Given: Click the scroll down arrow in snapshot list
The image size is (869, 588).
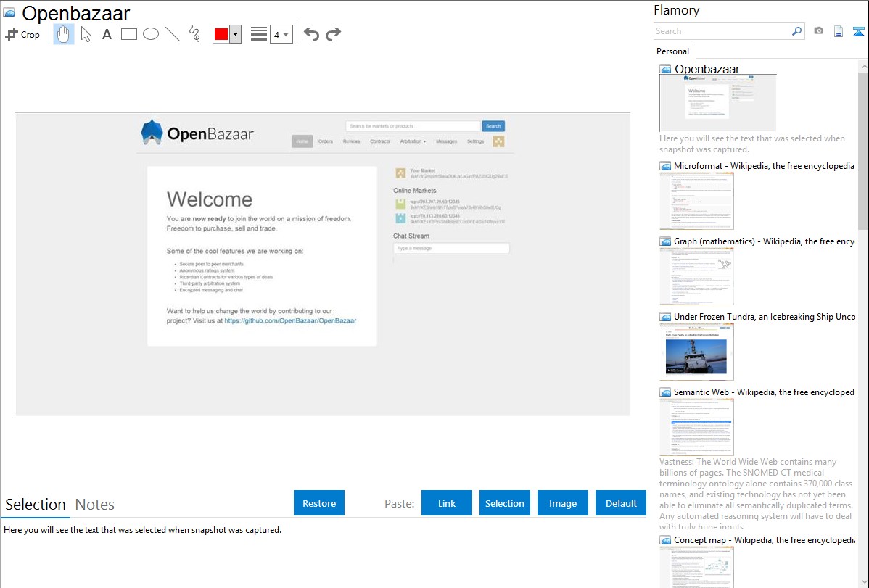Looking at the screenshot, I should tap(863, 582).
